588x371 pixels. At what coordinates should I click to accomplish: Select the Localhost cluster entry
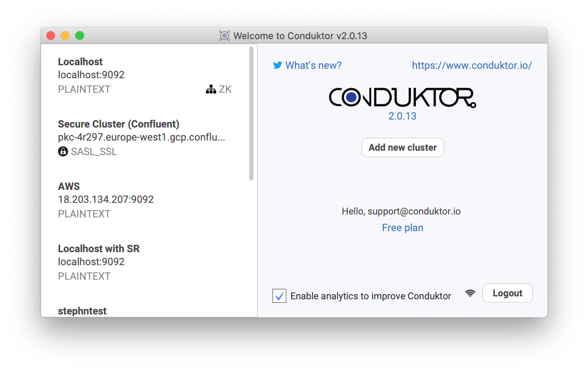tap(145, 75)
